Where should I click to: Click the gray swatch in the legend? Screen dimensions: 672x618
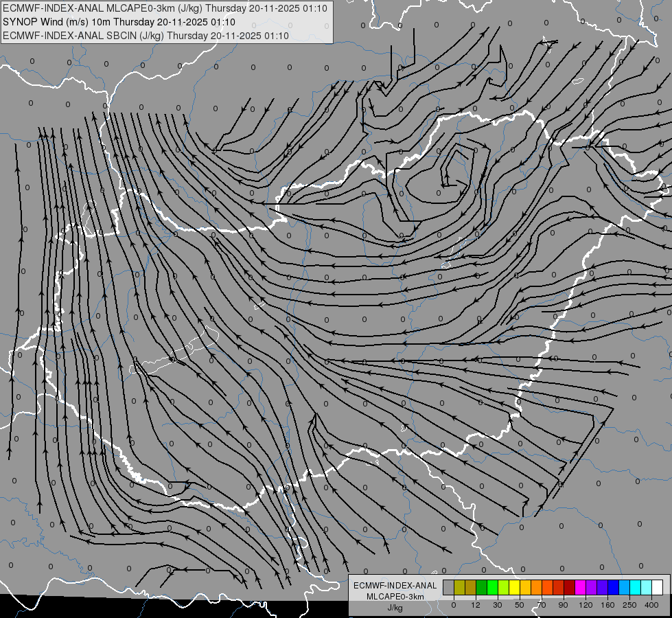(449, 587)
